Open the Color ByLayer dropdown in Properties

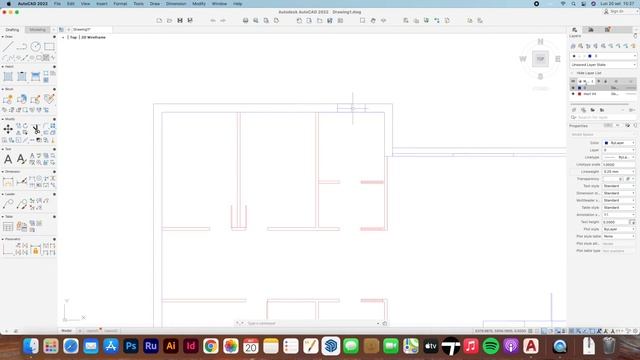[x=619, y=143]
